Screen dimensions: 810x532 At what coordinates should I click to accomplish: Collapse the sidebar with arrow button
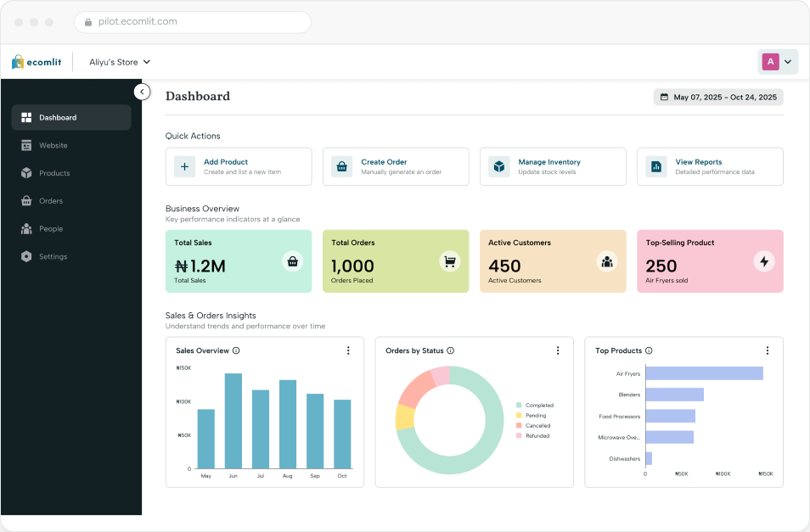tap(142, 92)
